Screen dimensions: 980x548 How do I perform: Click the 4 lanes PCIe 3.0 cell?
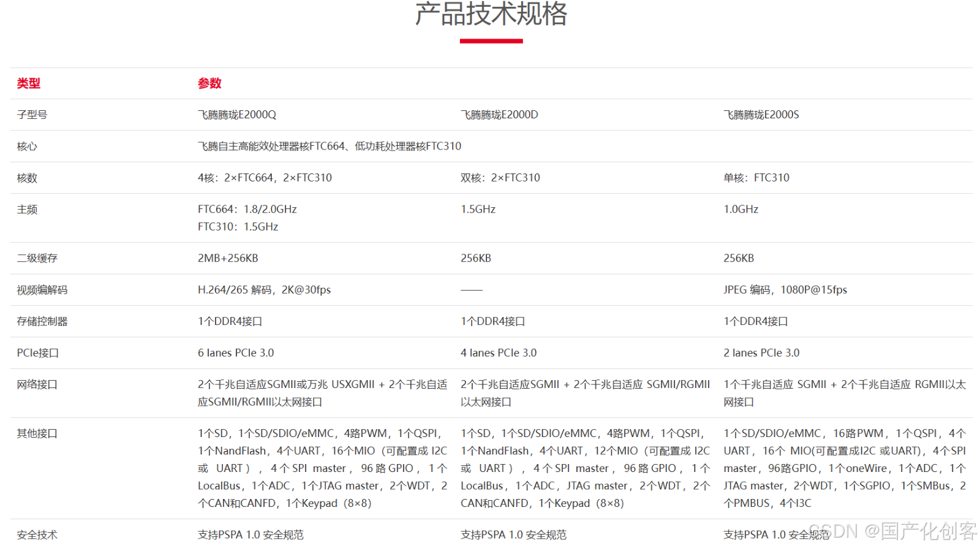pos(499,353)
